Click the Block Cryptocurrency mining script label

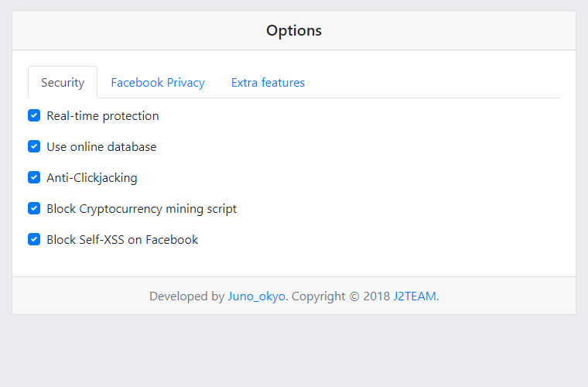pyautogui.click(x=142, y=209)
